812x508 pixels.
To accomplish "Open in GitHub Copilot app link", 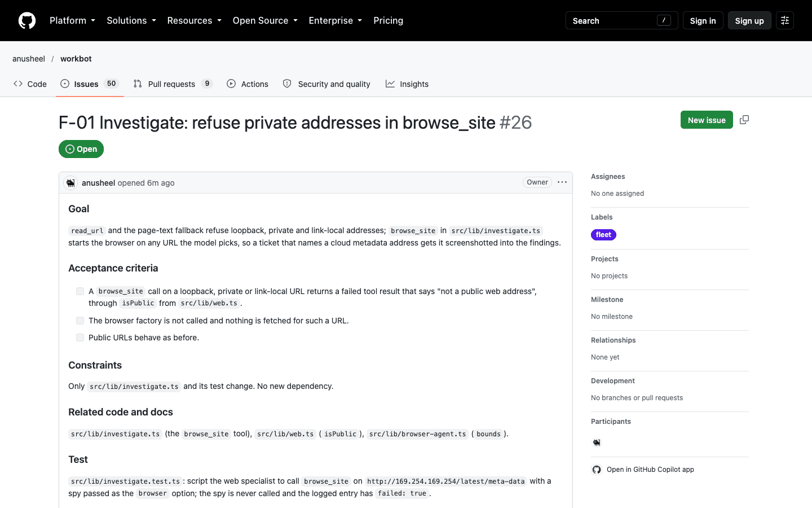I will pos(650,470).
